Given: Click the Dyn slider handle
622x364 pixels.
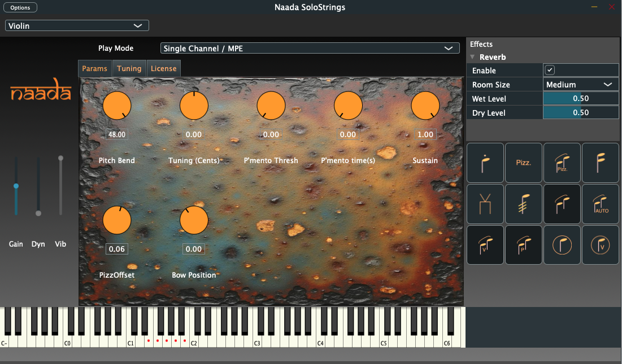Looking at the screenshot, I should coord(38,213).
